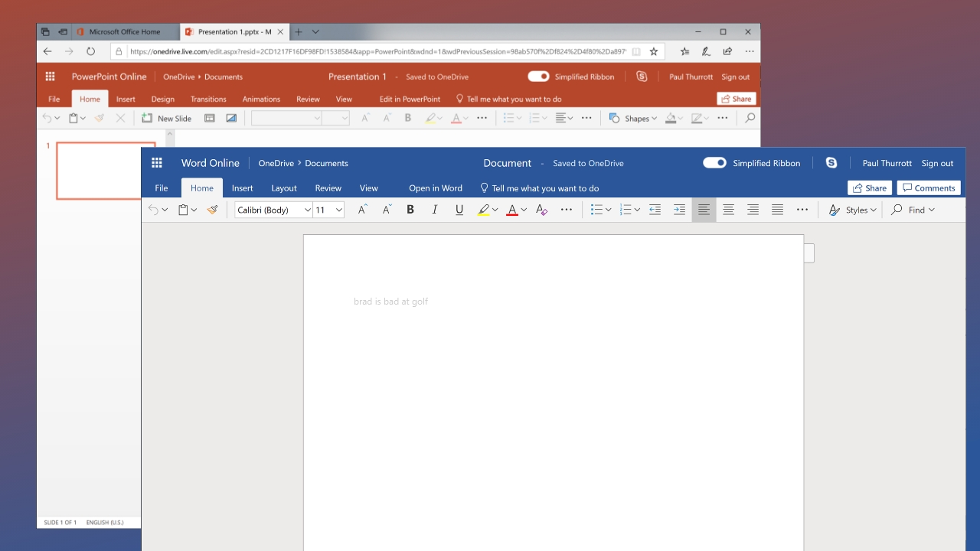Click Grow Font icon in Word

coord(362,210)
